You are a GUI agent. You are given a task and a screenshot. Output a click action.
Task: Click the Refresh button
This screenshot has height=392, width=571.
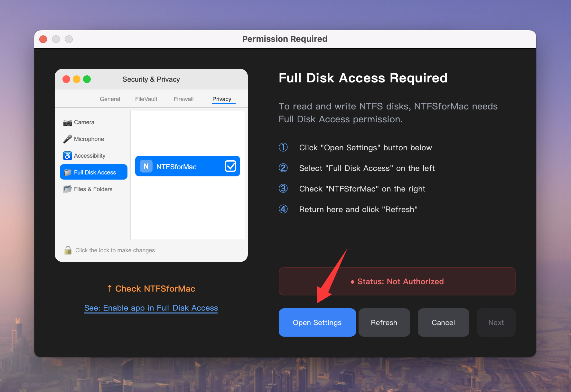click(x=384, y=322)
